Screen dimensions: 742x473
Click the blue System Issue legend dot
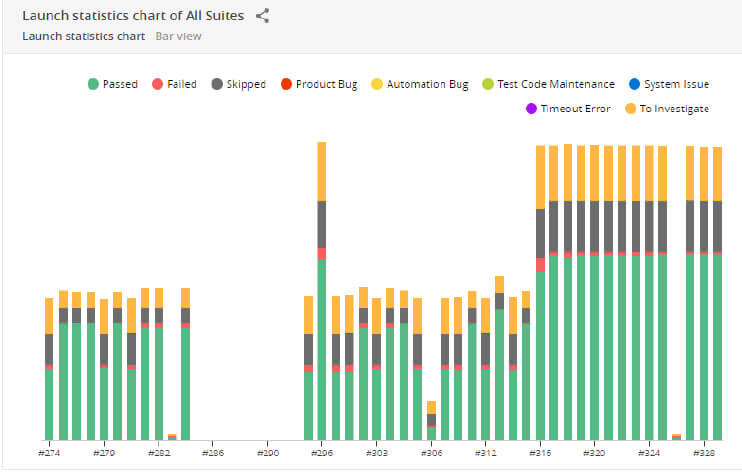(634, 84)
